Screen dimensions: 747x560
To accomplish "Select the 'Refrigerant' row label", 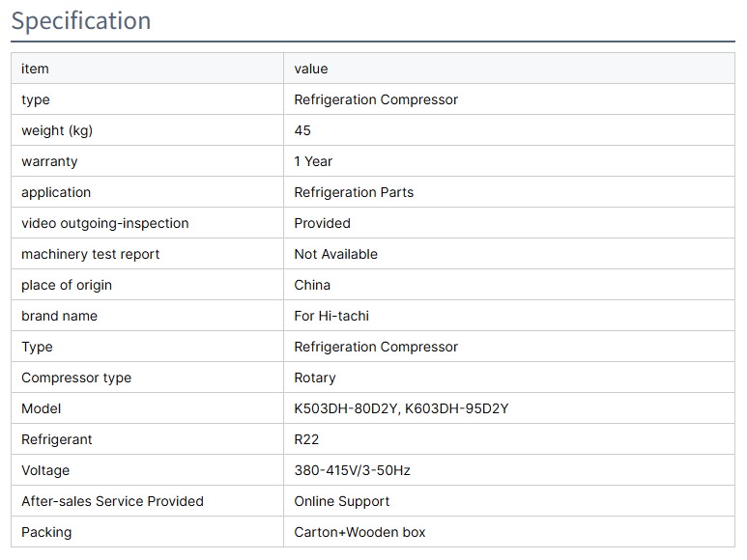I will point(57,439).
